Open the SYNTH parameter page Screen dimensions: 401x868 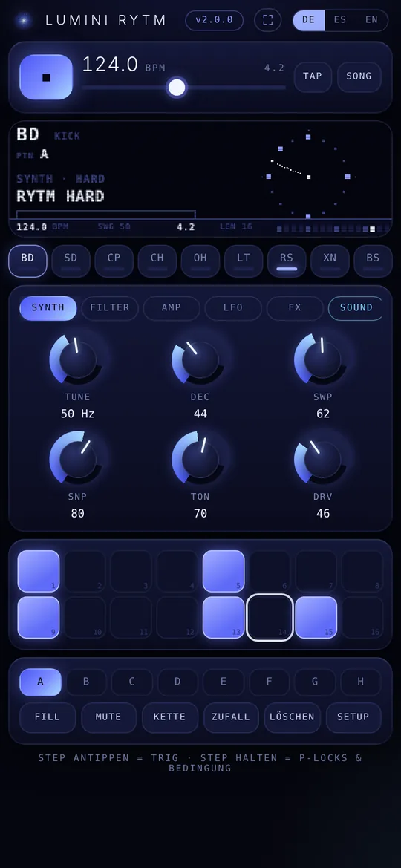48,308
